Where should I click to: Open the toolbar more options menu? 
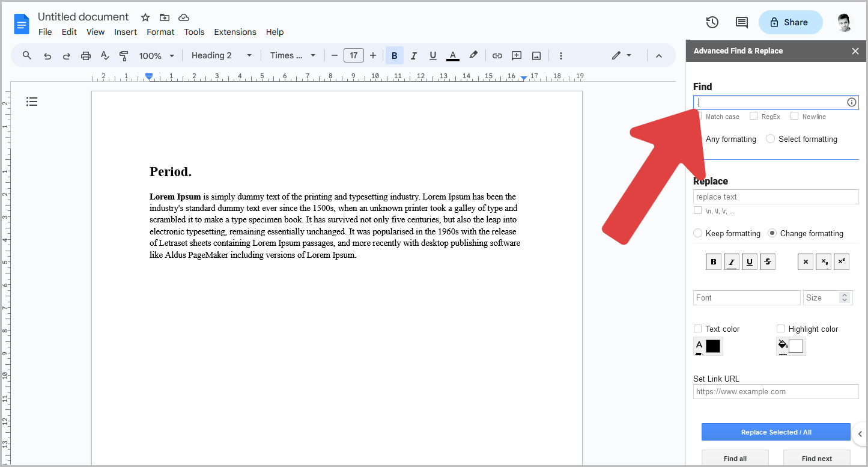coord(561,56)
